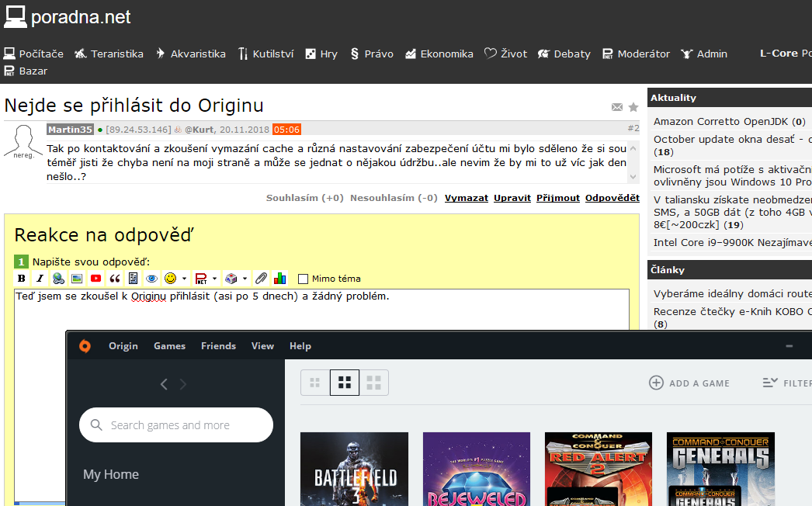Click the Search games and more field
Image resolution: width=812 pixels, height=506 pixels.
point(176,425)
